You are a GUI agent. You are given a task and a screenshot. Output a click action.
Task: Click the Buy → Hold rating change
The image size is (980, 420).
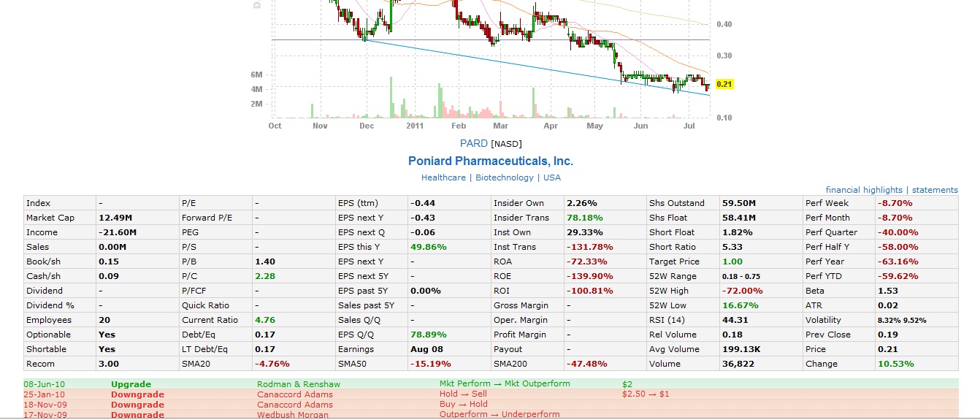pos(463,404)
